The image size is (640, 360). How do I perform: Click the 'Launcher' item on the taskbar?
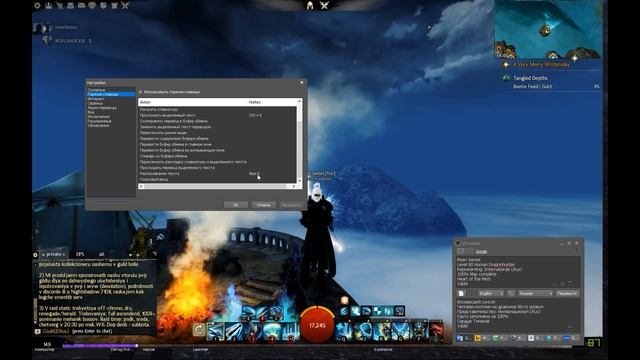coord(200,349)
